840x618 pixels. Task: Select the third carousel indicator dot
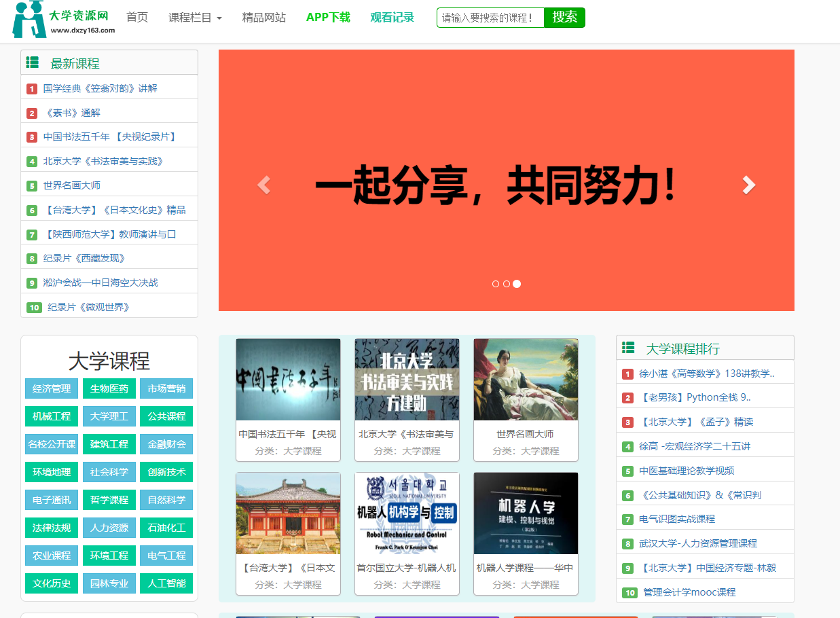(x=517, y=284)
